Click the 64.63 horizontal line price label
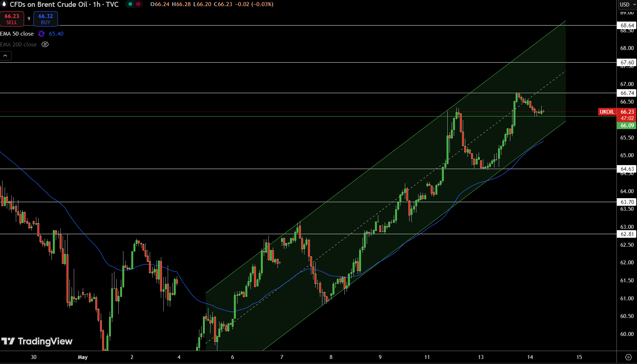Viewport: 637px width, 364px height. click(x=627, y=169)
